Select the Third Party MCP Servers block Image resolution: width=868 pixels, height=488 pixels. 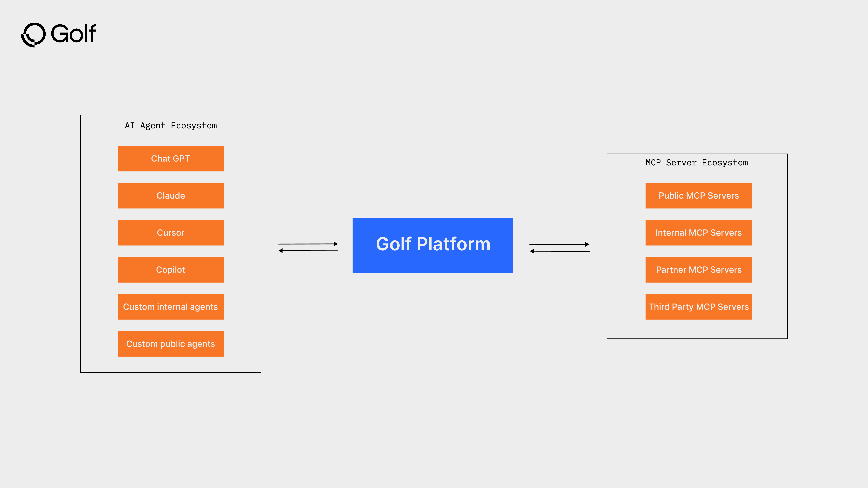tap(698, 306)
